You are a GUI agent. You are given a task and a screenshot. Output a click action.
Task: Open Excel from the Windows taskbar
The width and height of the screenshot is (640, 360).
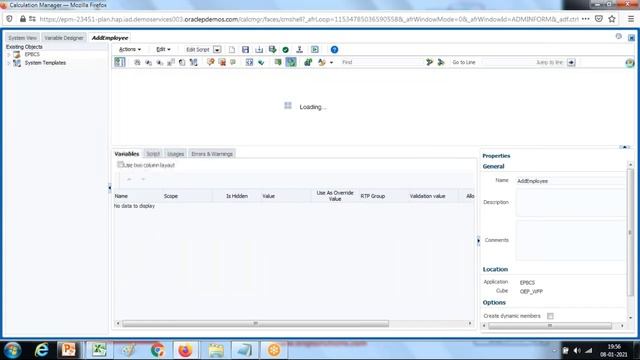[x=99, y=350]
